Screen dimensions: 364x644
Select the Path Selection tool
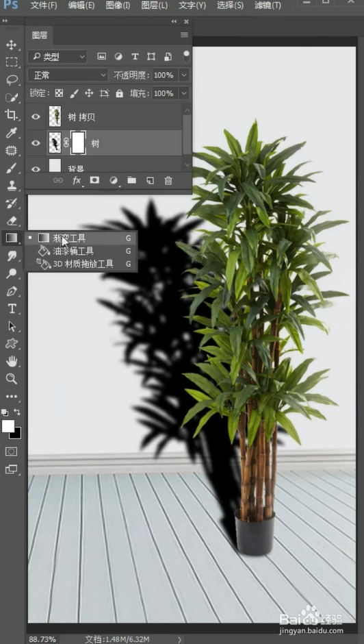click(x=12, y=326)
